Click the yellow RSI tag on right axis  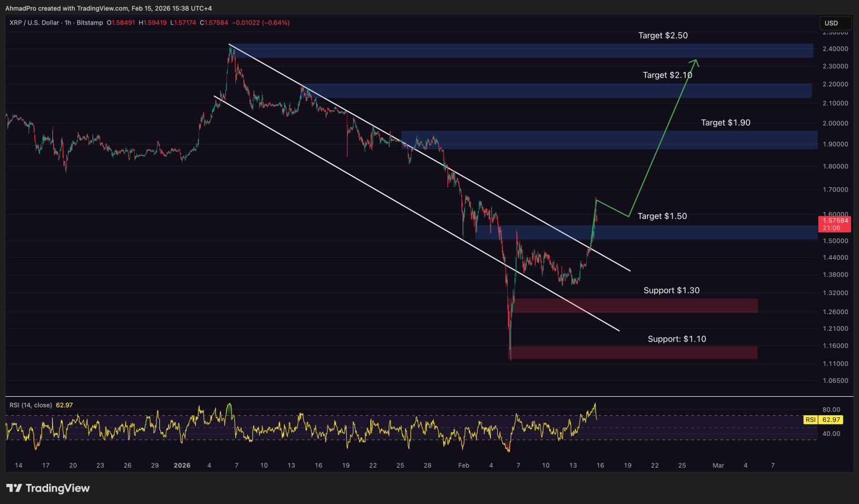click(x=810, y=420)
